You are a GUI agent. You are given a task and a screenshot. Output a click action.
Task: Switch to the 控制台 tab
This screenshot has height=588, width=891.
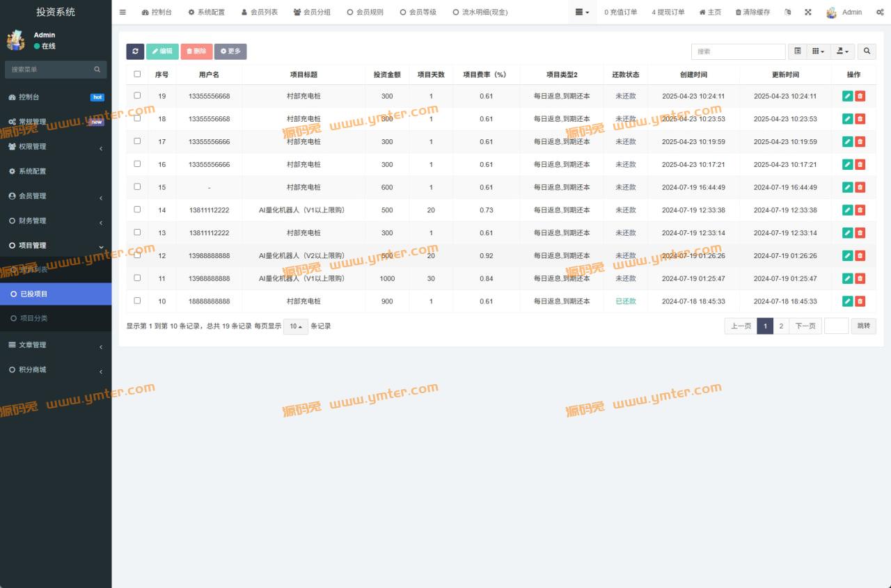[157, 12]
